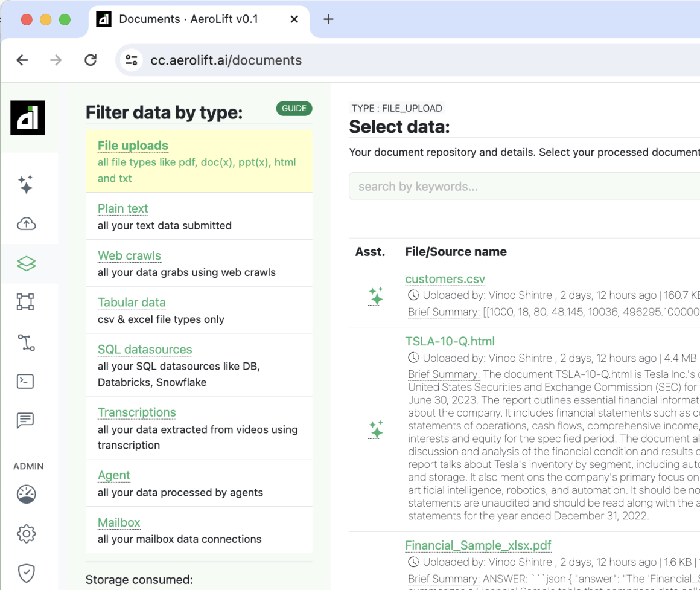Select the layers documents icon in sidebar
The height and width of the screenshot is (590, 700).
pyautogui.click(x=27, y=263)
